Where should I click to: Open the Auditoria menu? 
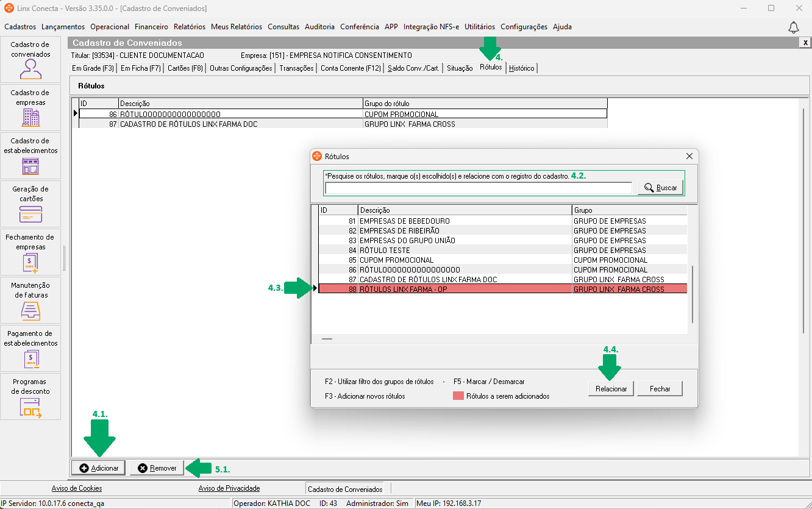[319, 27]
